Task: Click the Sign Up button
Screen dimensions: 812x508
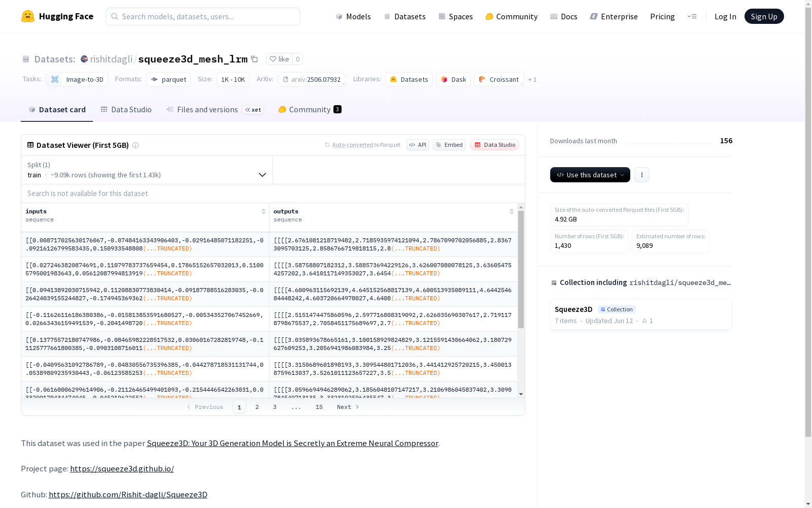Action: [x=764, y=16]
